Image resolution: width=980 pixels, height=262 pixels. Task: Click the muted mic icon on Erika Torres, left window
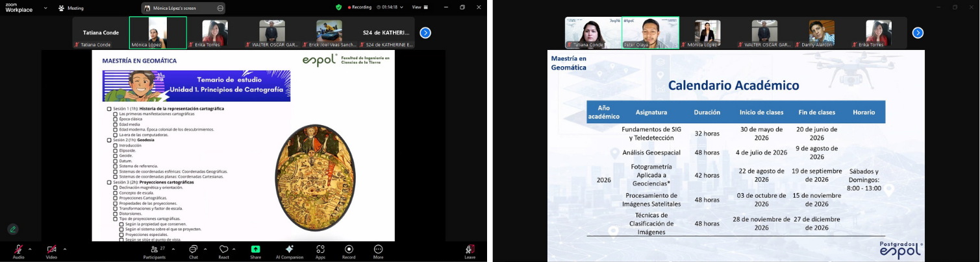pos(191,45)
